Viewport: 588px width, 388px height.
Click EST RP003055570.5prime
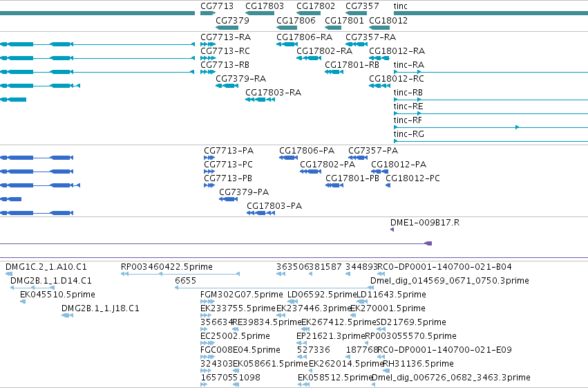(x=410, y=336)
